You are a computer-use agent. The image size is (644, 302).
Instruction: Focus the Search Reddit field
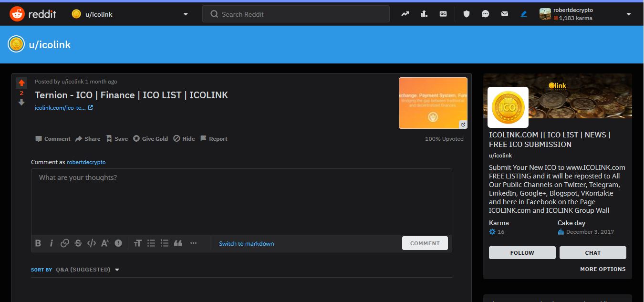[x=296, y=14]
